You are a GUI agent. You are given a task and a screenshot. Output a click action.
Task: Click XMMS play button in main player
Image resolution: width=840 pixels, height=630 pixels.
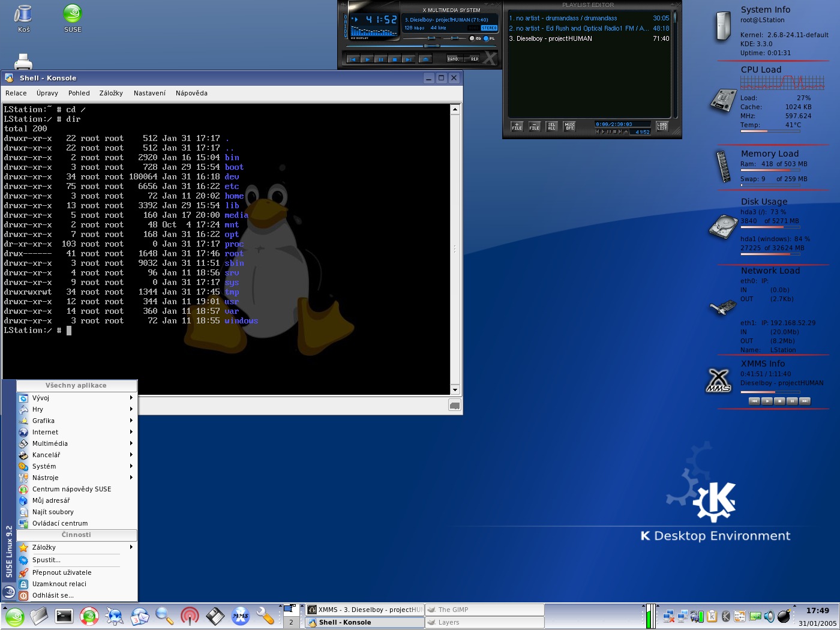pos(367,59)
